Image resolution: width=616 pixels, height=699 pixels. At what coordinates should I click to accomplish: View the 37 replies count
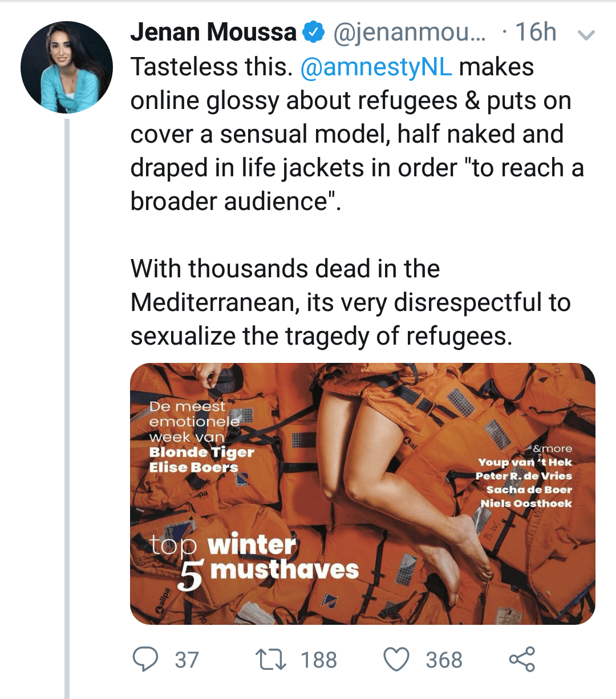click(187, 660)
